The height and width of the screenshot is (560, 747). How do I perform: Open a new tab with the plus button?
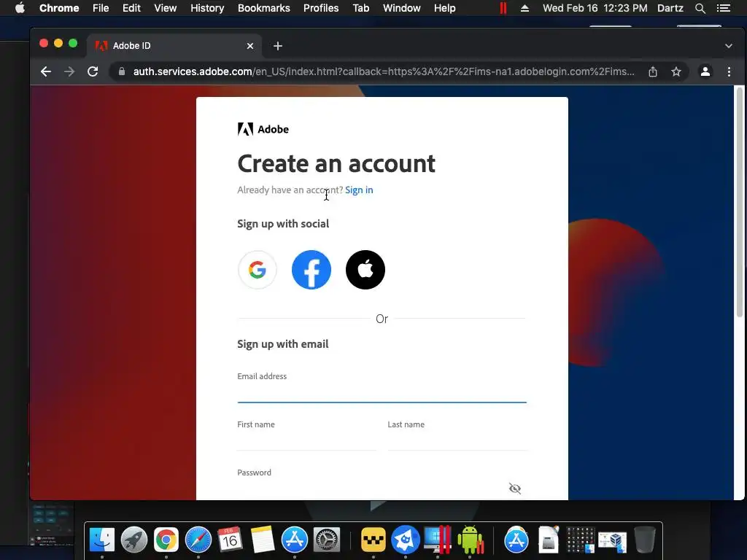click(278, 46)
